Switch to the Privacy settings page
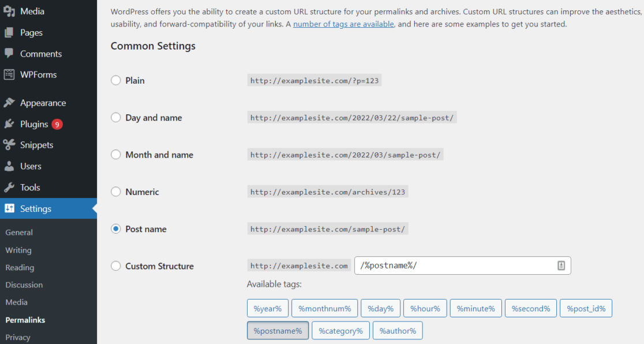Screen dimensions: 644x344 (18, 337)
